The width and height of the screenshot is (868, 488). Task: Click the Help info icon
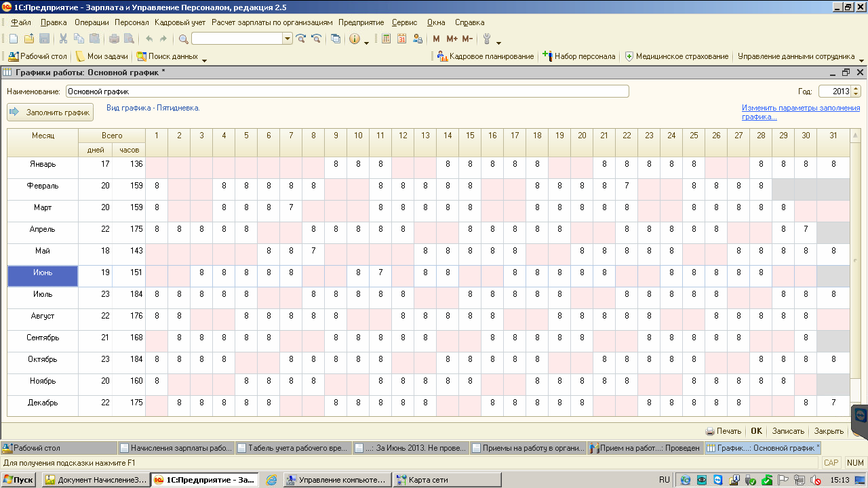click(354, 39)
